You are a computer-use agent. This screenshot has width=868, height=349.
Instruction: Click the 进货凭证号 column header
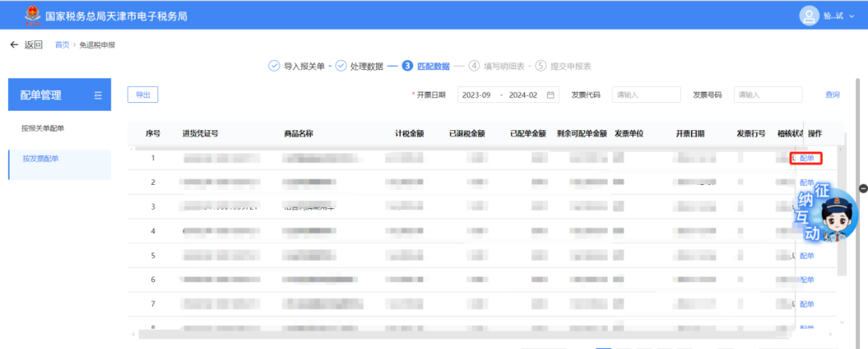click(x=200, y=133)
